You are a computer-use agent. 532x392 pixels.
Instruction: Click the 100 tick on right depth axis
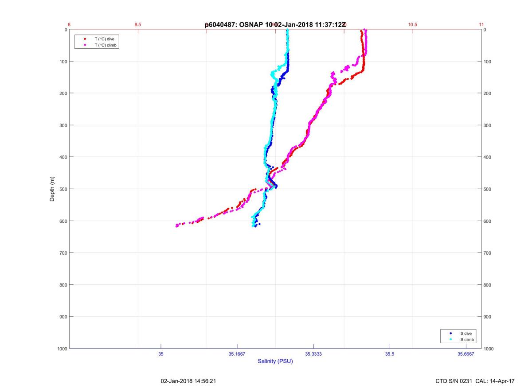pos(488,62)
